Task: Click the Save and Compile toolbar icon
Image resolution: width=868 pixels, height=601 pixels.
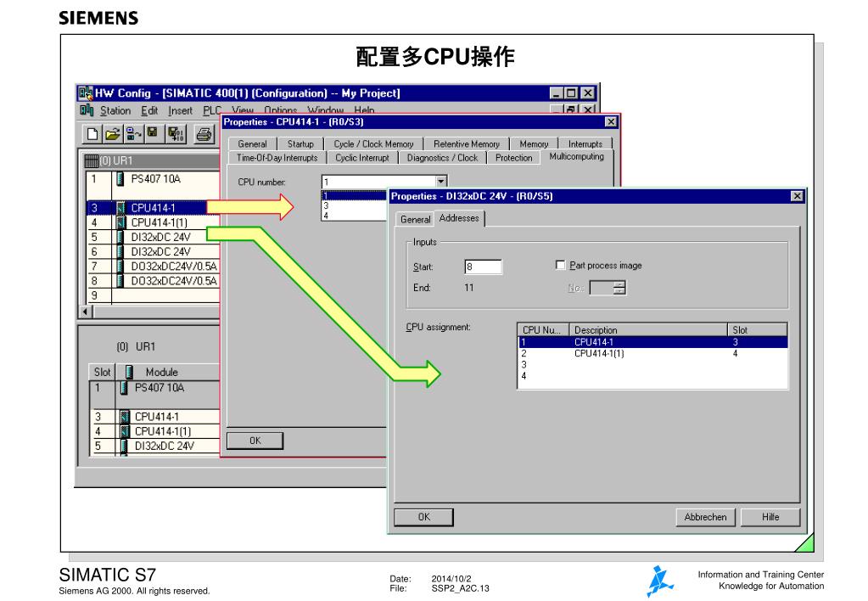Action: (176, 134)
